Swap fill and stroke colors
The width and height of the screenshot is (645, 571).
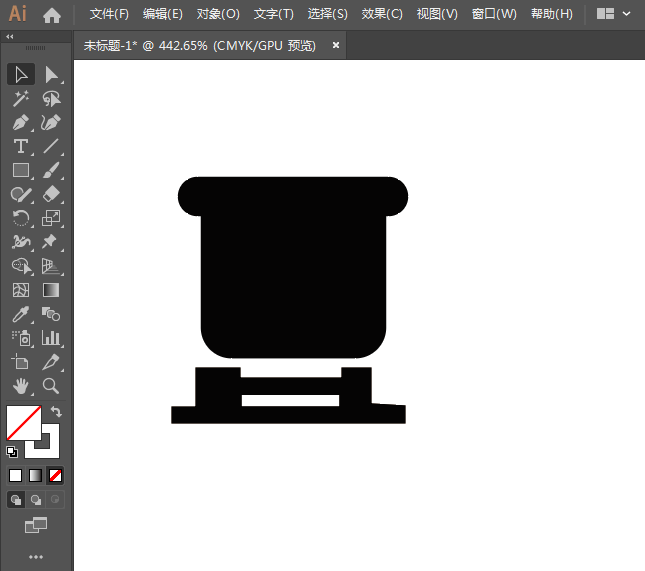[56, 411]
